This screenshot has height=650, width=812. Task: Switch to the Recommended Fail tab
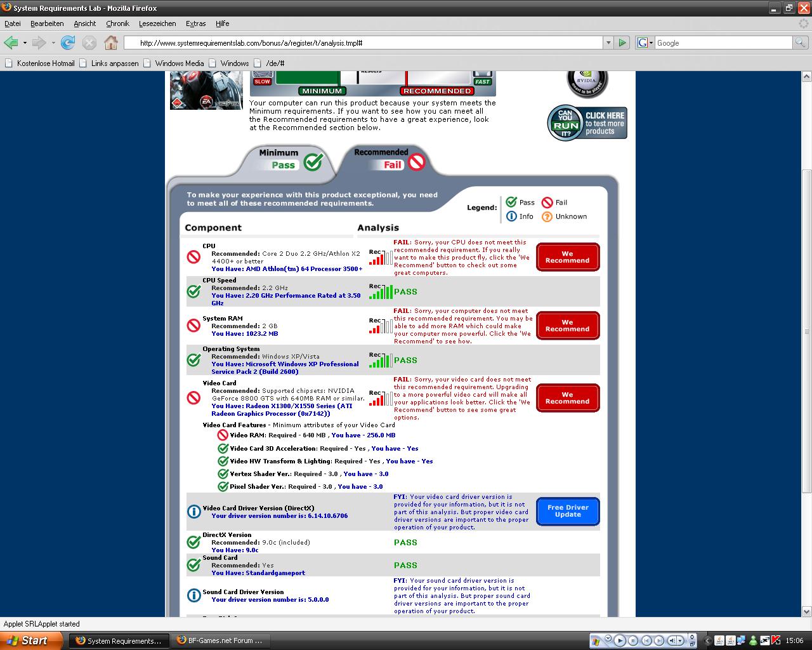389,159
